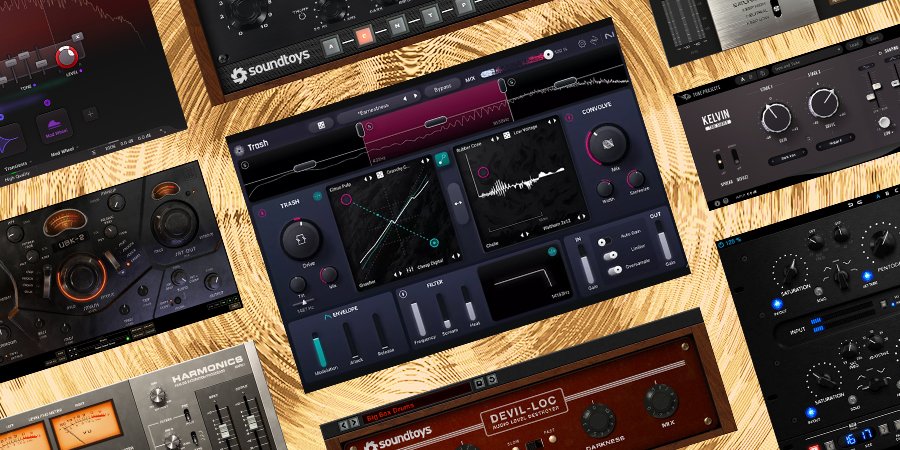The width and height of the screenshot is (900, 450).
Task: Click the teal expand icon on distortion pad
Action: 442,159
